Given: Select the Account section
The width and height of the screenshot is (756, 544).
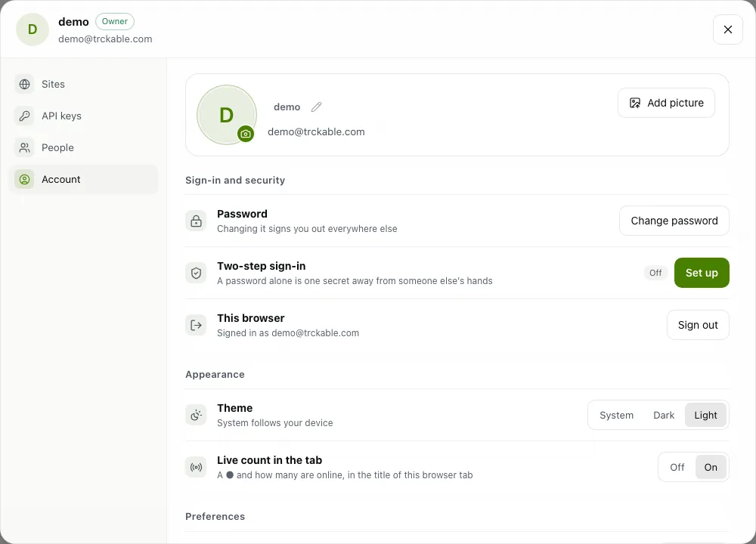Looking at the screenshot, I should point(83,180).
